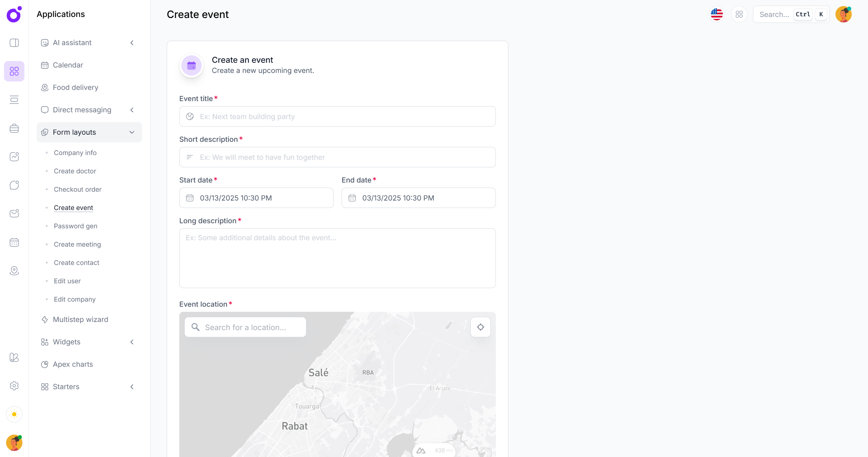Toggle the sidebar panel icon

pos(14,43)
